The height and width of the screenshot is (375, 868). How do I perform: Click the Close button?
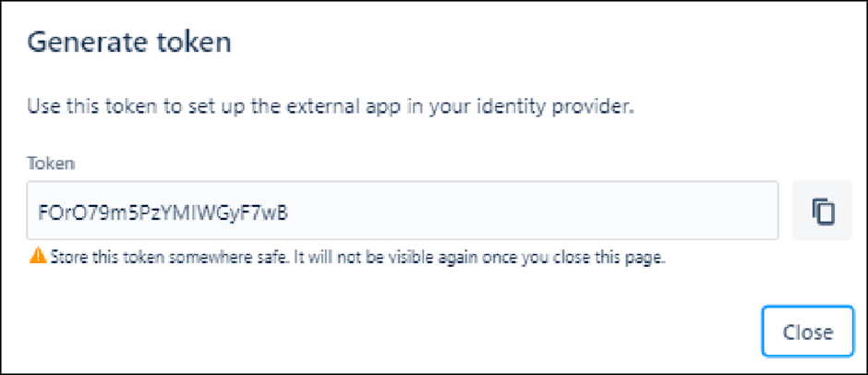(x=807, y=332)
